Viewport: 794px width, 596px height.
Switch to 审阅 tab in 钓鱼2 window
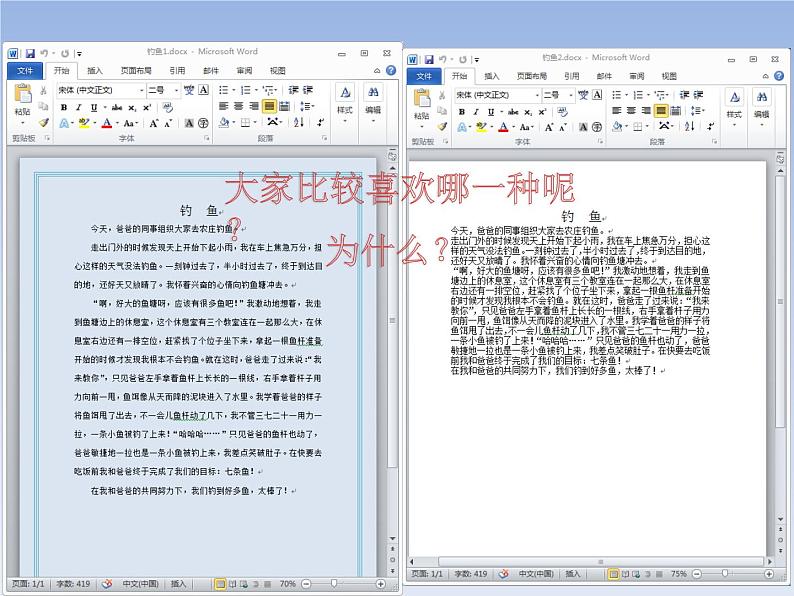637,76
